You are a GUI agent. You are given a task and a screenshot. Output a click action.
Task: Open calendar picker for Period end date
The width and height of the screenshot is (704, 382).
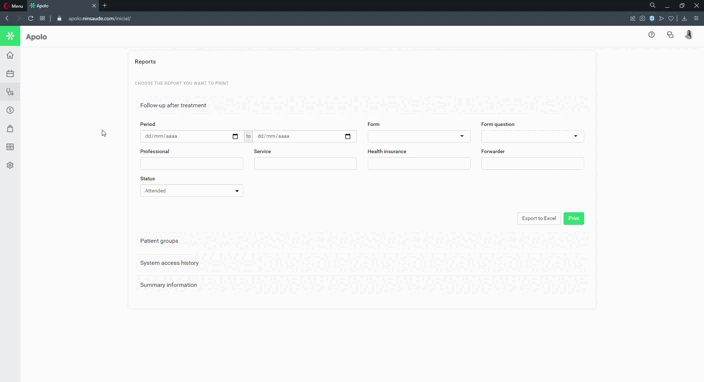pyautogui.click(x=348, y=136)
